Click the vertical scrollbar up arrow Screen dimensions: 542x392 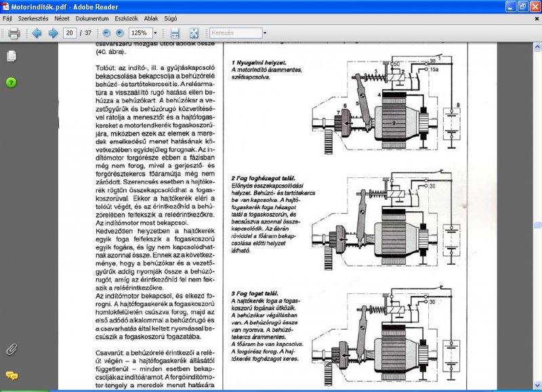point(537,47)
